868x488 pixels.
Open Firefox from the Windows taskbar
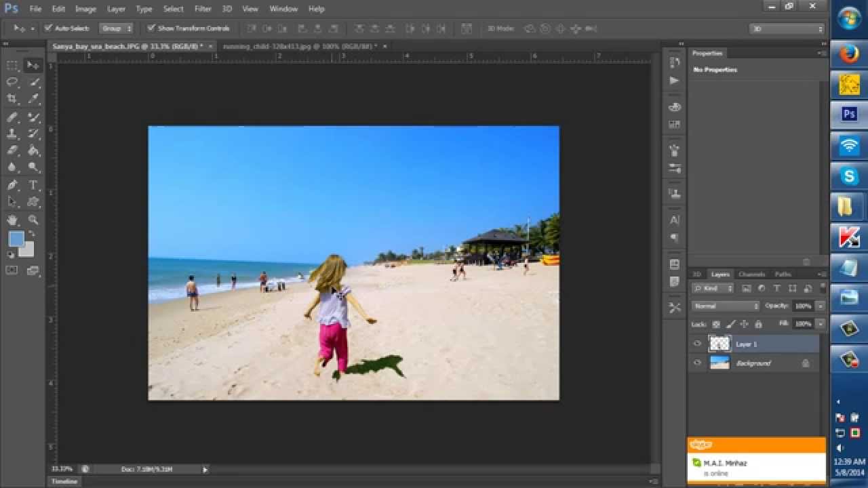[x=849, y=55]
